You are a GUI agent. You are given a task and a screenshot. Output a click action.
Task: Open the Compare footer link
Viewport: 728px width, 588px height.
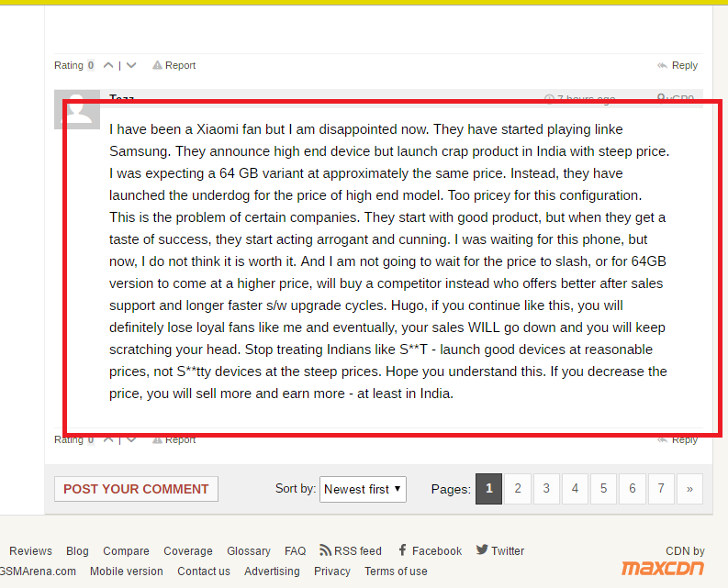pyautogui.click(x=126, y=550)
